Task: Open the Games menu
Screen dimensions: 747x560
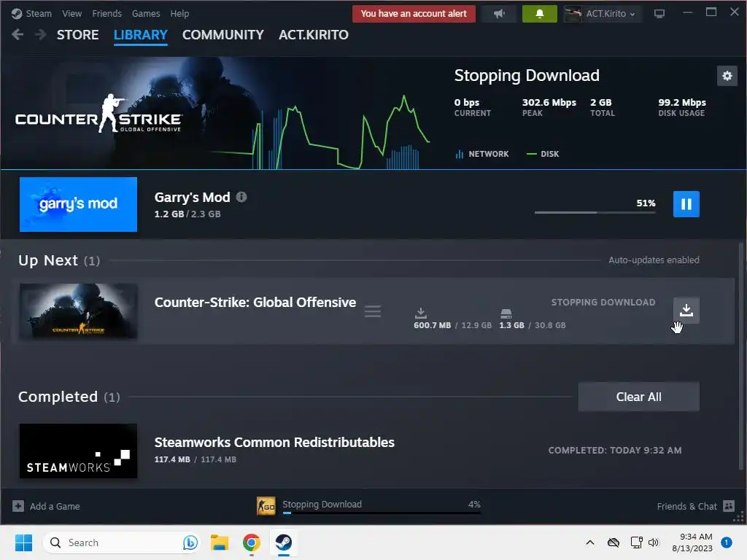Action: click(146, 13)
